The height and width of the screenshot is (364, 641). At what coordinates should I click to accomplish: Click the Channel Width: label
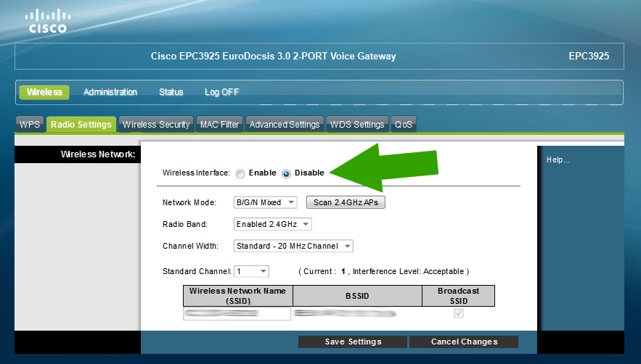[x=190, y=246]
